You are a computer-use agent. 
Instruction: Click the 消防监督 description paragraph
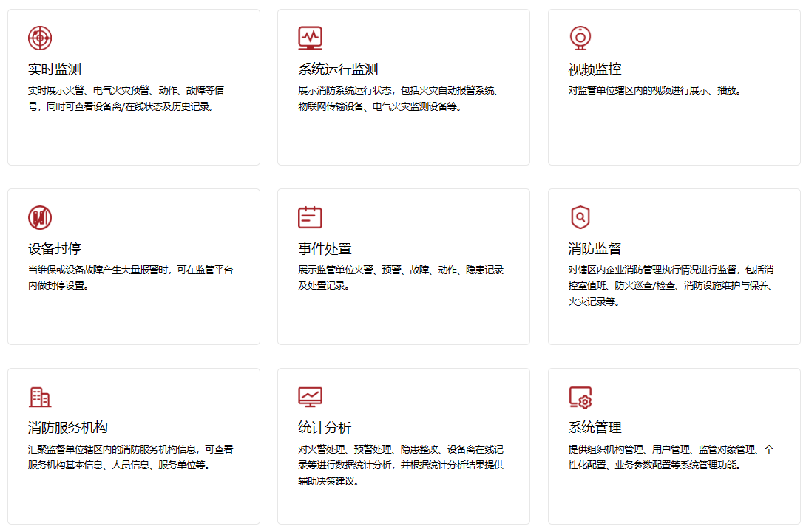coord(671,286)
